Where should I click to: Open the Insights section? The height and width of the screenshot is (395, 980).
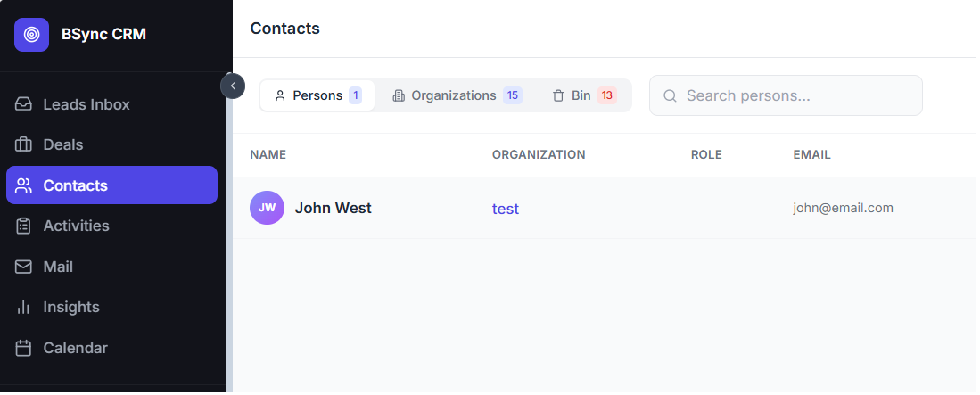(111, 308)
